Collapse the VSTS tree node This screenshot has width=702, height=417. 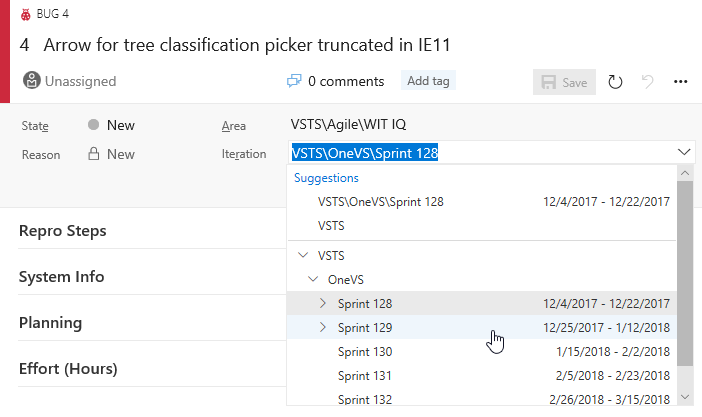(x=303, y=255)
